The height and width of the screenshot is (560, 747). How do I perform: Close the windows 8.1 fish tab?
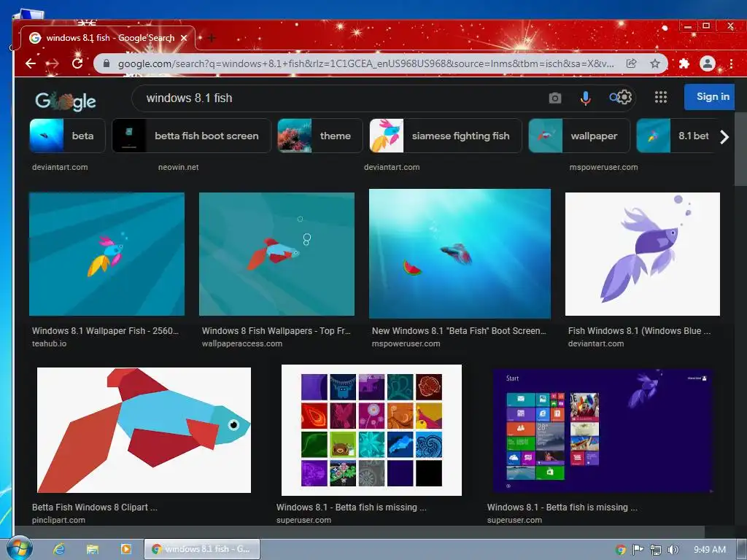coord(184,38)
